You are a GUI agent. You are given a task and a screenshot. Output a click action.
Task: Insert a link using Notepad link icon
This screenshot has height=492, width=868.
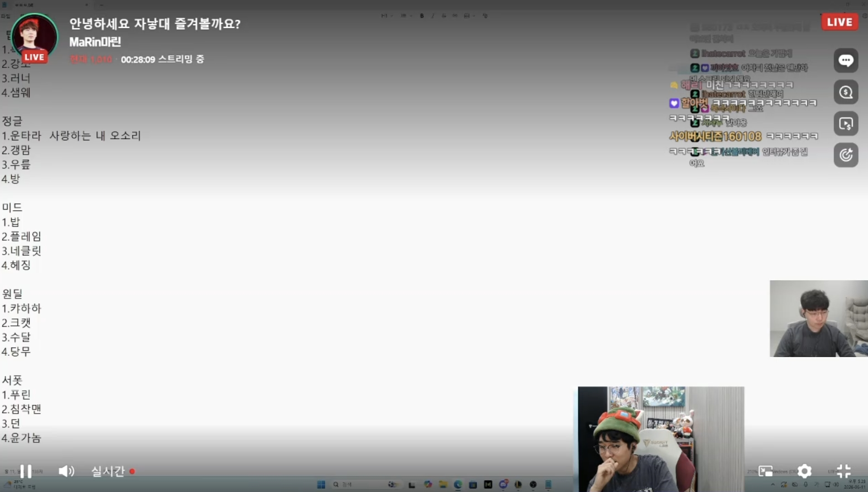point(455,15)
